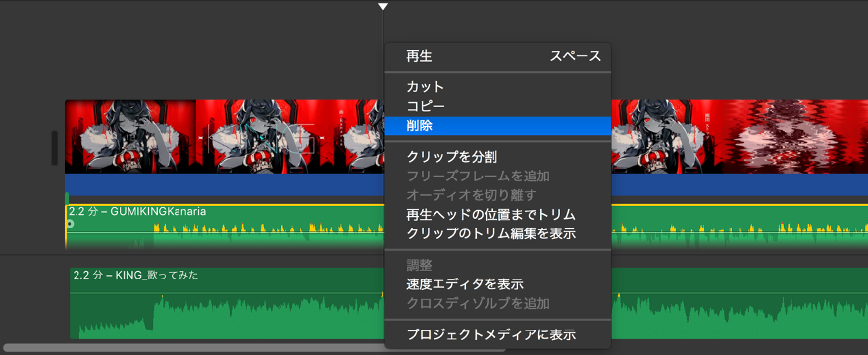Click the first video clip thumbnail frame

(130, 136)
